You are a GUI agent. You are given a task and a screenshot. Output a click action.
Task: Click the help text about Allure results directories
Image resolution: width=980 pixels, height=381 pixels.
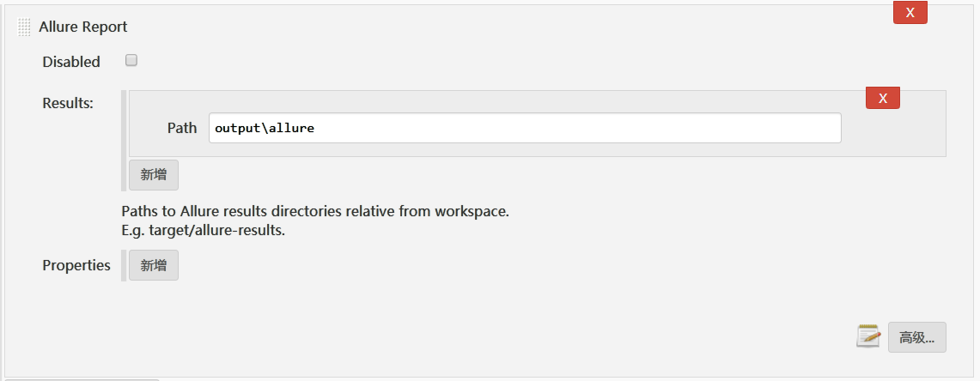coord(314,210)
